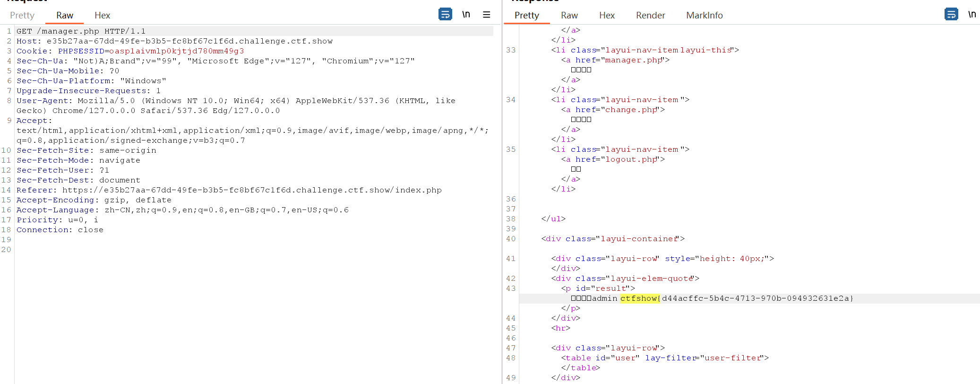Toggle \n newline display in Response panel
980x384 pixels.
coord(971,14)
